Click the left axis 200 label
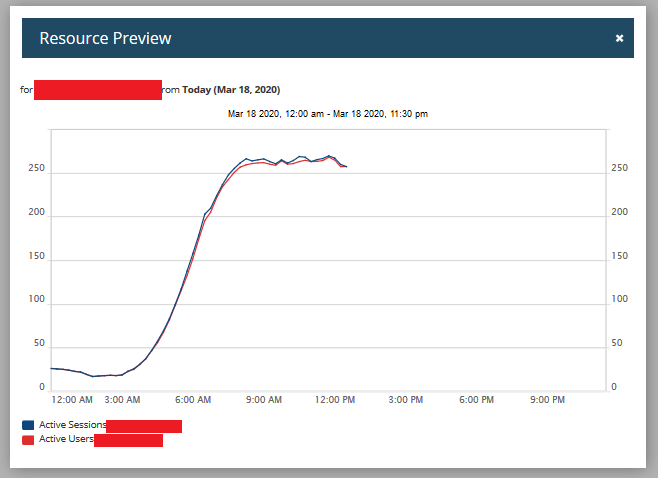Image resolution: width=658 pixels, height=478 pixels. [x=37, y=212]
